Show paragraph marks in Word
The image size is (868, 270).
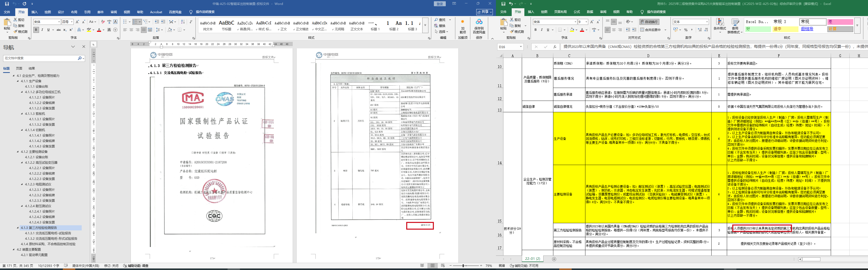pos(191,22)
